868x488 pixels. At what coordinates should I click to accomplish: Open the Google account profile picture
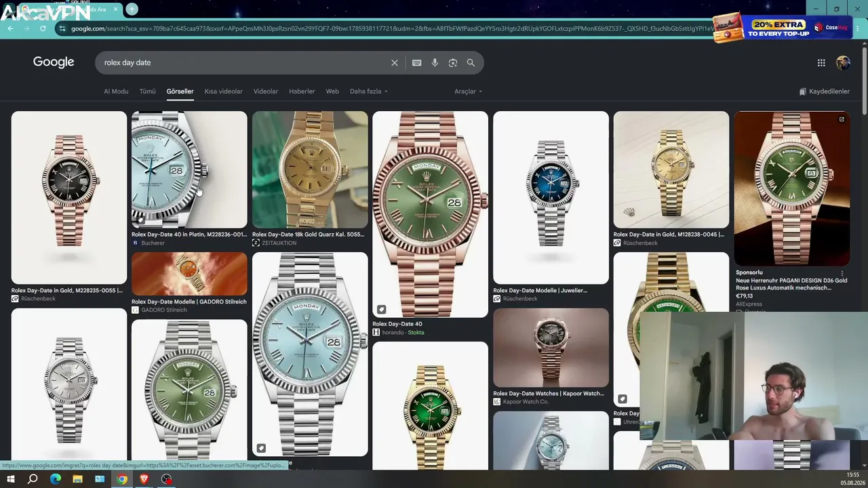point(843,62)
